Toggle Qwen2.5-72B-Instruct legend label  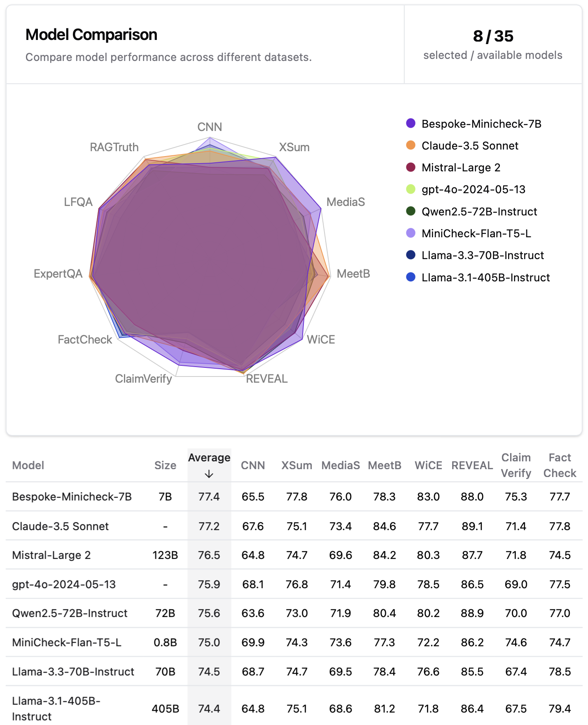click(x=479, y=212)
